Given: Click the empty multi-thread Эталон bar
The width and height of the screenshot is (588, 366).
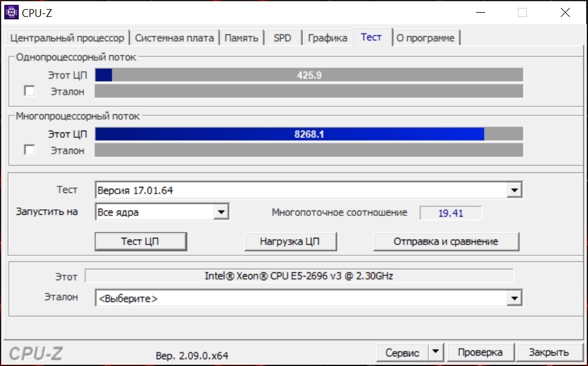Looking at the screenshot, I should click(309, 150).
